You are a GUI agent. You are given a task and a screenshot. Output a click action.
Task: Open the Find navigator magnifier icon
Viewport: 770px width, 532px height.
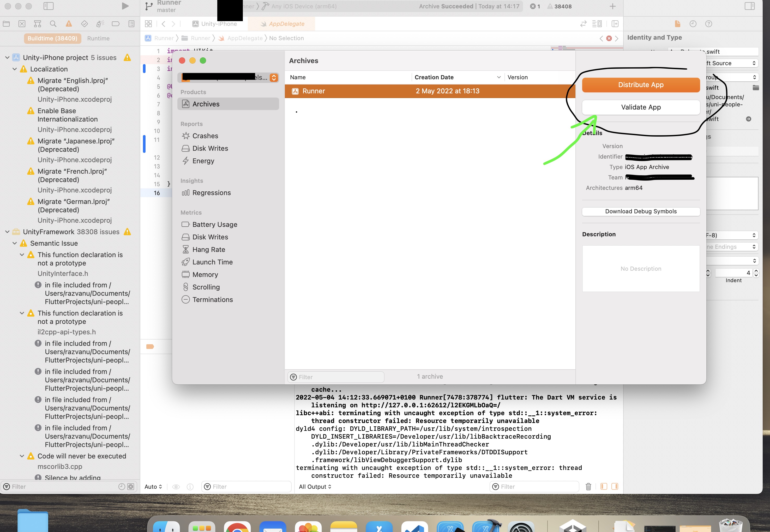click(x=53, y=24)
